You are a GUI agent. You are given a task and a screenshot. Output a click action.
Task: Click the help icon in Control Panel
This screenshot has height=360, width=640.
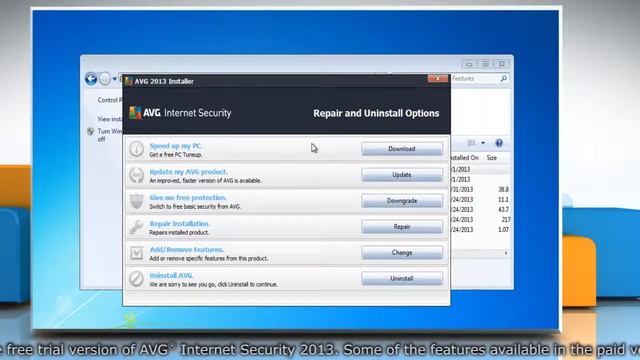499,143
